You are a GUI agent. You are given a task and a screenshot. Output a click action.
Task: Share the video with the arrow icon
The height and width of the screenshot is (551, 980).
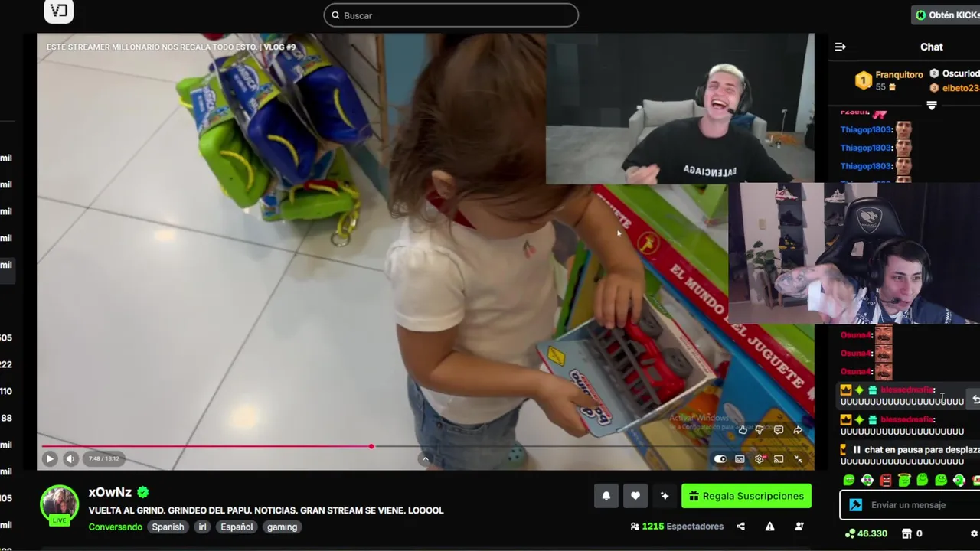pyautogui.click(x=798, y=430)
